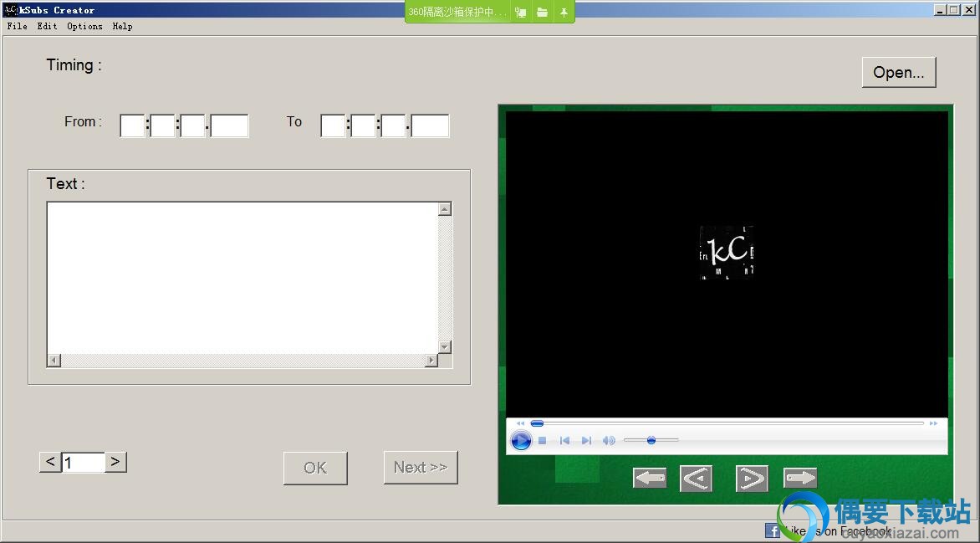Click the far-right solid arrow button
Viewport: 980px width, 543px height.
pos(800,479)
